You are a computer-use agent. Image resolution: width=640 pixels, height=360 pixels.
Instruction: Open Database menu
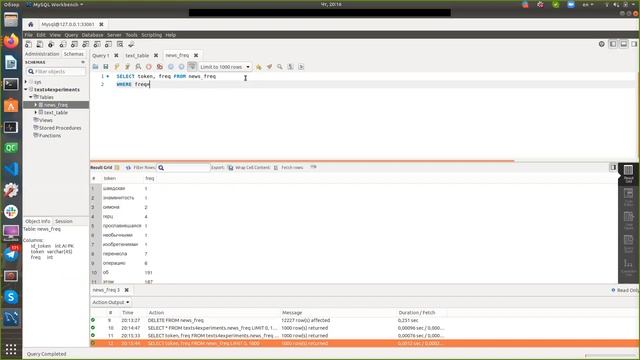point(92,35)
